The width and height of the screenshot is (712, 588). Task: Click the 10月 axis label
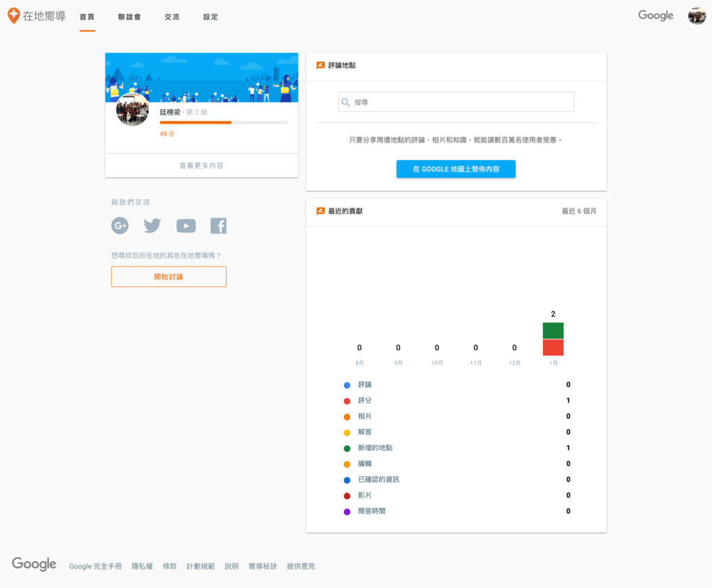click(437, 364)
